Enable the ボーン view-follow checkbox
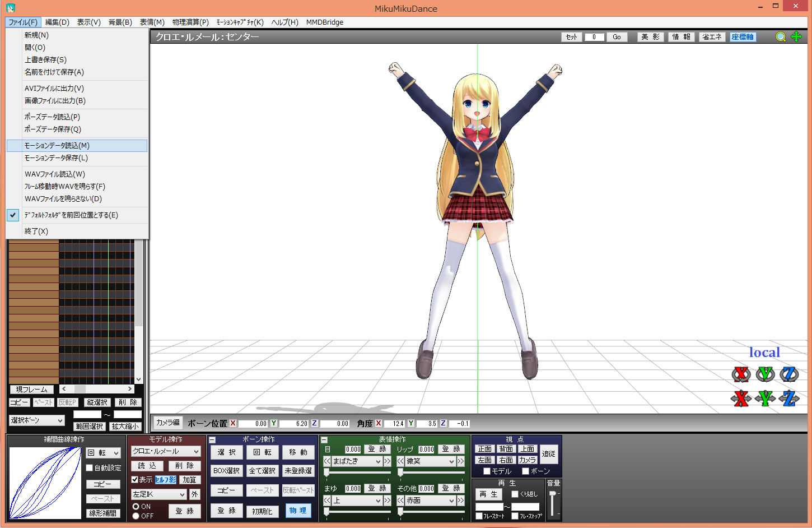The width and height of the screenshot is (812, 528). (x=525, y=471)
